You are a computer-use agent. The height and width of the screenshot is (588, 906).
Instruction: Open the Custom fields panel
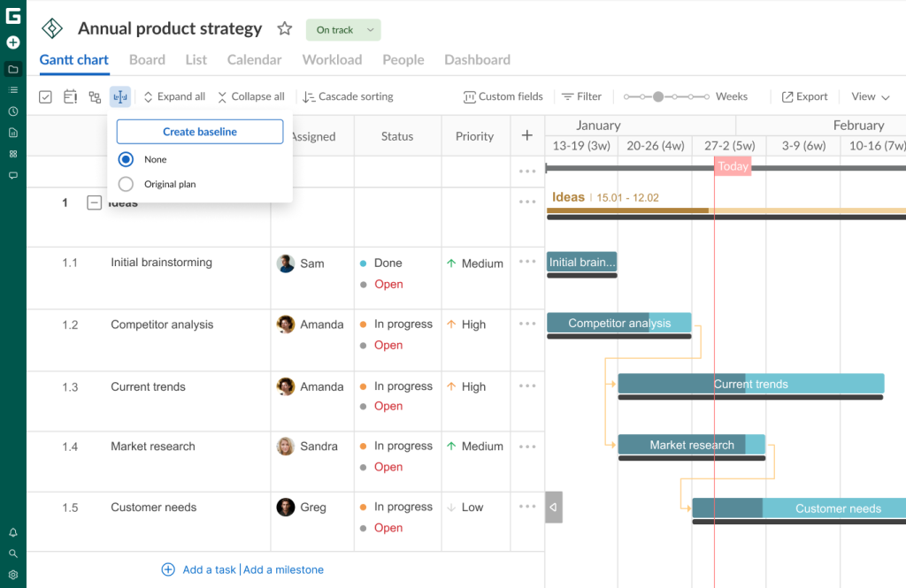(503, 96)
